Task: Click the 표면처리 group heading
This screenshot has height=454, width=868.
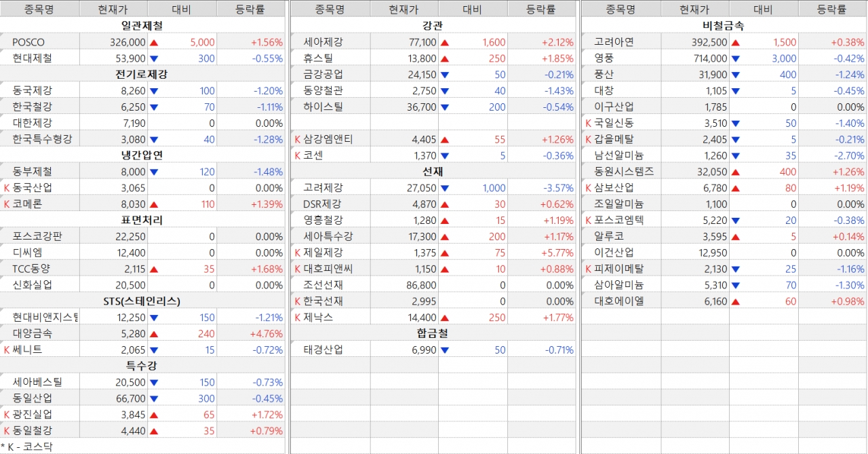Action: [x=142, y=220]
